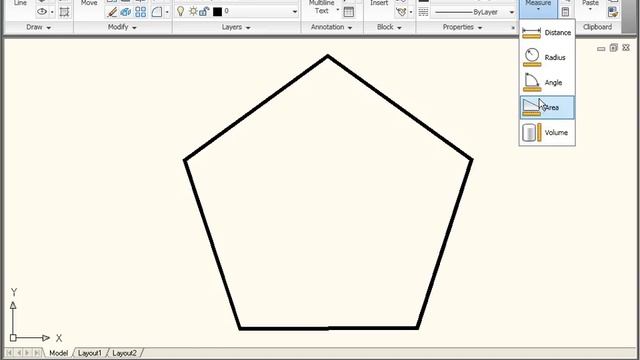The image size is (640, 360).
Task: Switch to the Layout1 tab
Action: point(89,353)
